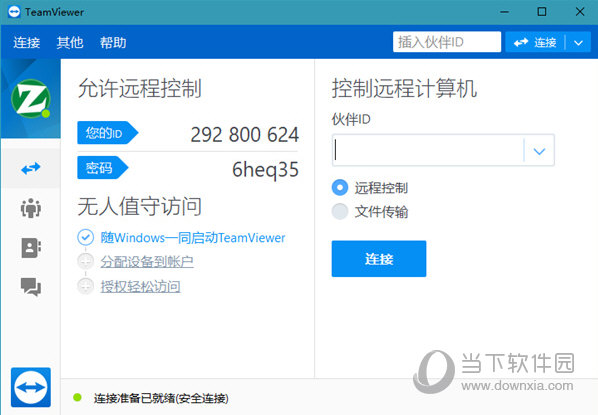Select the 远程控制 radio option
Viewport: 598px width, 415px height.
339,188
